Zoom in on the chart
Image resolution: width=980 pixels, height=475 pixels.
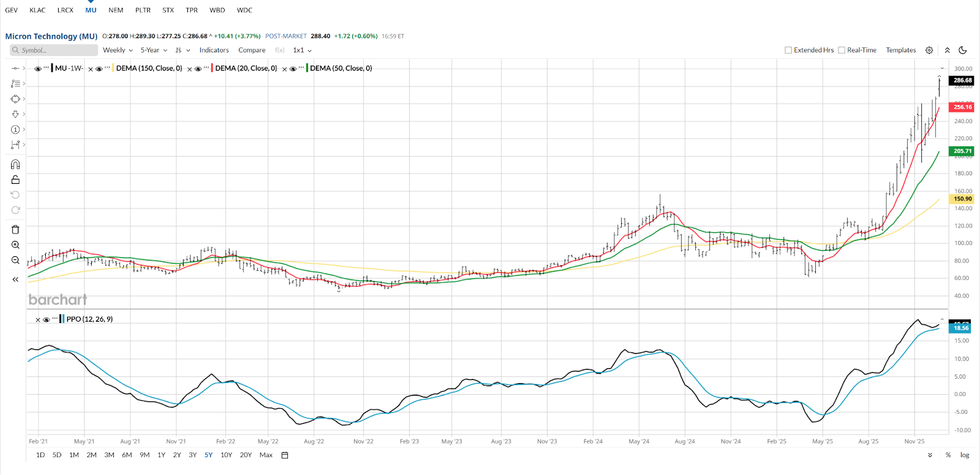point(15,245)
